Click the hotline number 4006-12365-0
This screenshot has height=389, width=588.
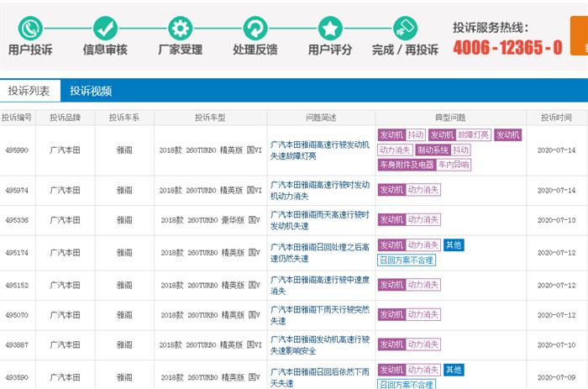click(507, 48)
